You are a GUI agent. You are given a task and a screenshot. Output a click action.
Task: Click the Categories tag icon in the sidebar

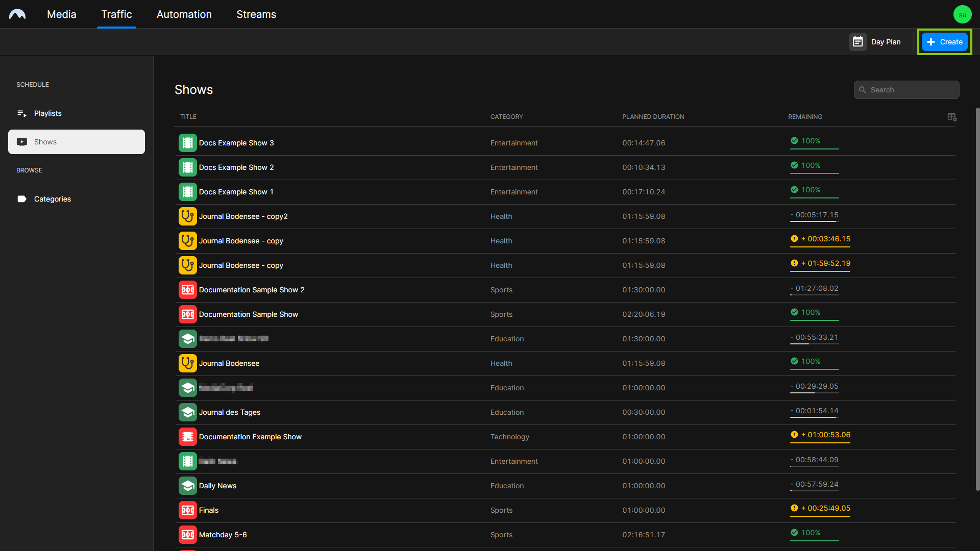click(x=22, y=199)
